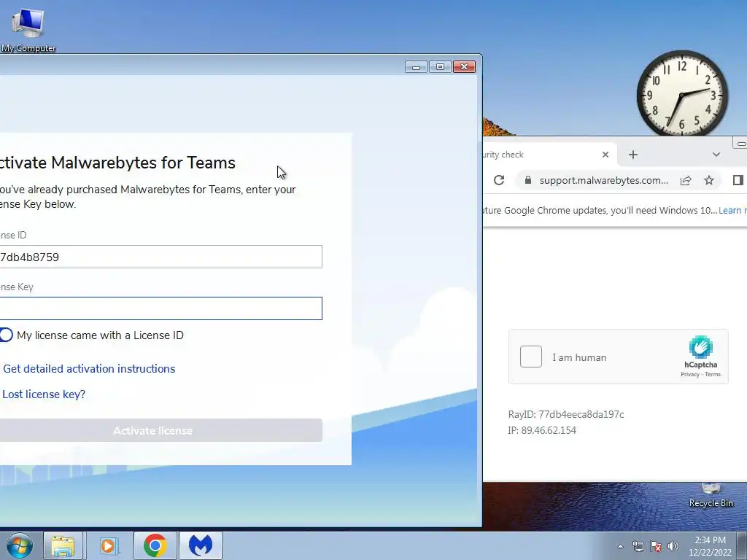Screen dimensions: 747x560
Task: Open Get detailed activation instructions link
Action: click(x=89, y=368)
